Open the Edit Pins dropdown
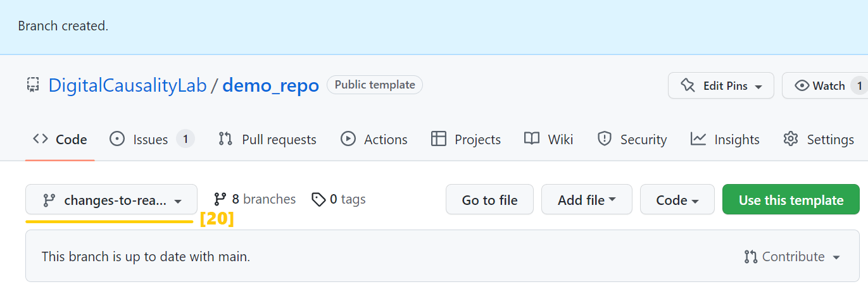The height and width of the screenshot is (289, 868). [x=721, y=86]
